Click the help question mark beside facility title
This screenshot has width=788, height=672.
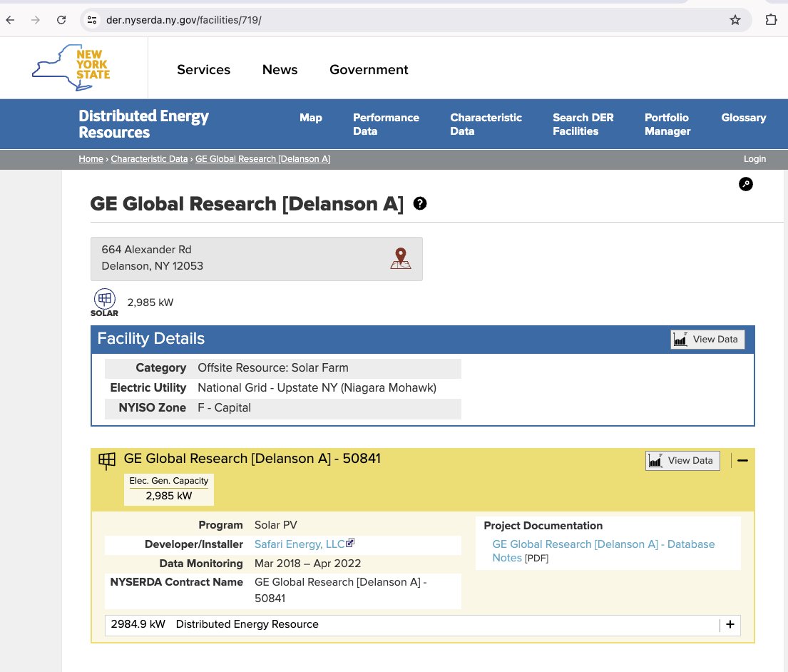tap(419, 203)
